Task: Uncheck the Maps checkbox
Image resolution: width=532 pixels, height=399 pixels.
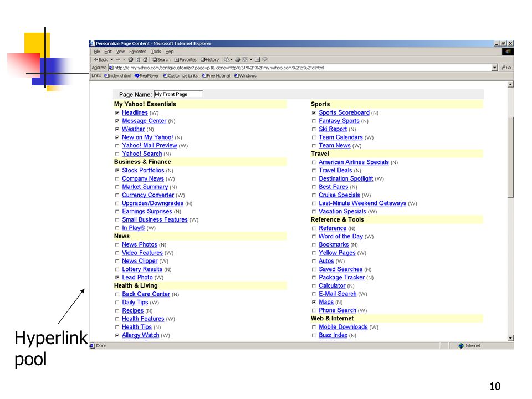Action: click(314, 302)
